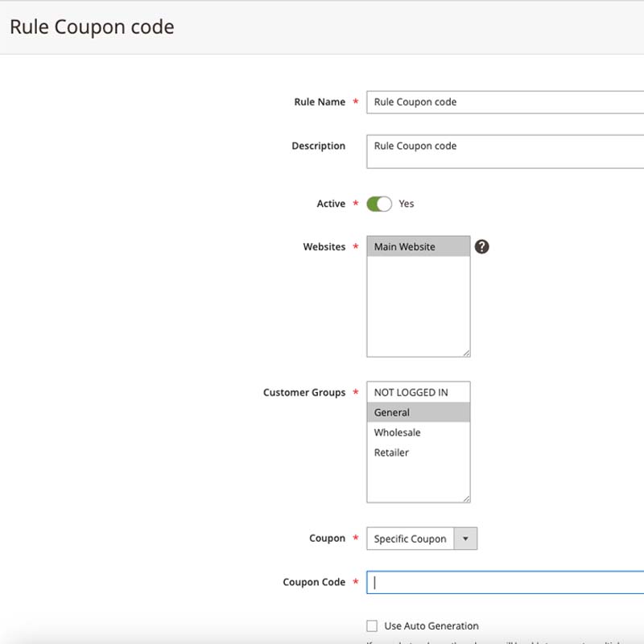Click the Websites field label
This screenshot has height=644, width=644.
click(324, 247)
